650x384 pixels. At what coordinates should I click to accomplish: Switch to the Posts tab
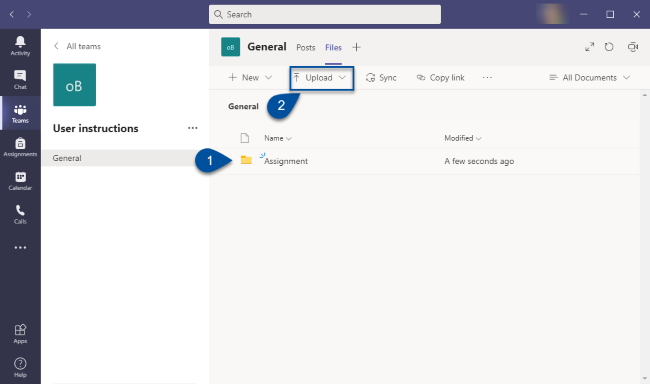pyautogui.click(x=306, y=48)
